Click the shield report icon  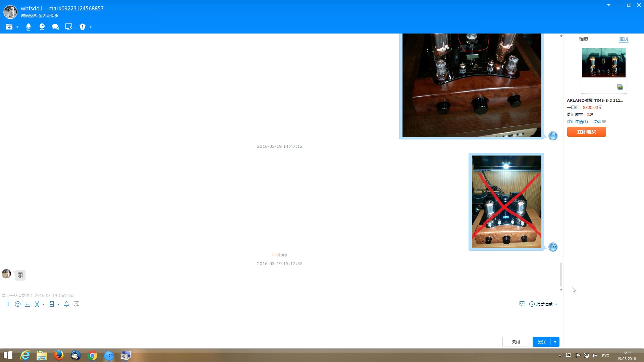(83, 27)
